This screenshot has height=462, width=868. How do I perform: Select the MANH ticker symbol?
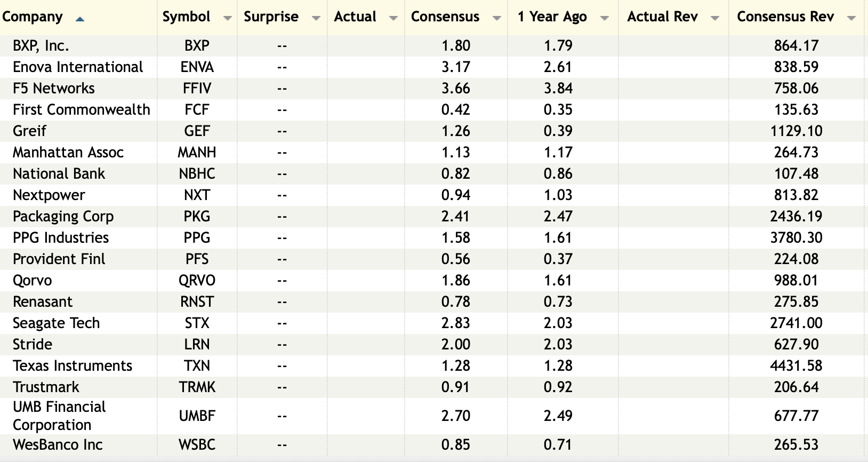pos(197,153)
